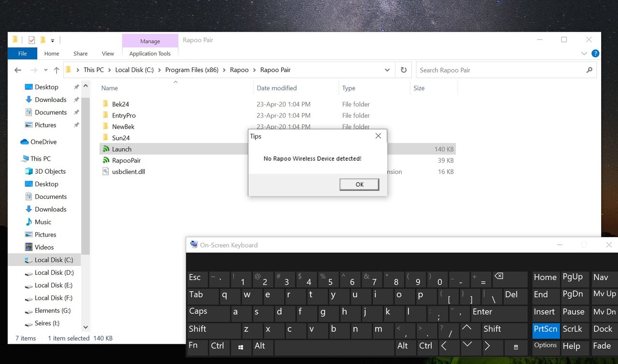Image resolution: width=618 pixels, height=364 pixels.
Task: Select the Sun24 folder
Action: (121, 138)
